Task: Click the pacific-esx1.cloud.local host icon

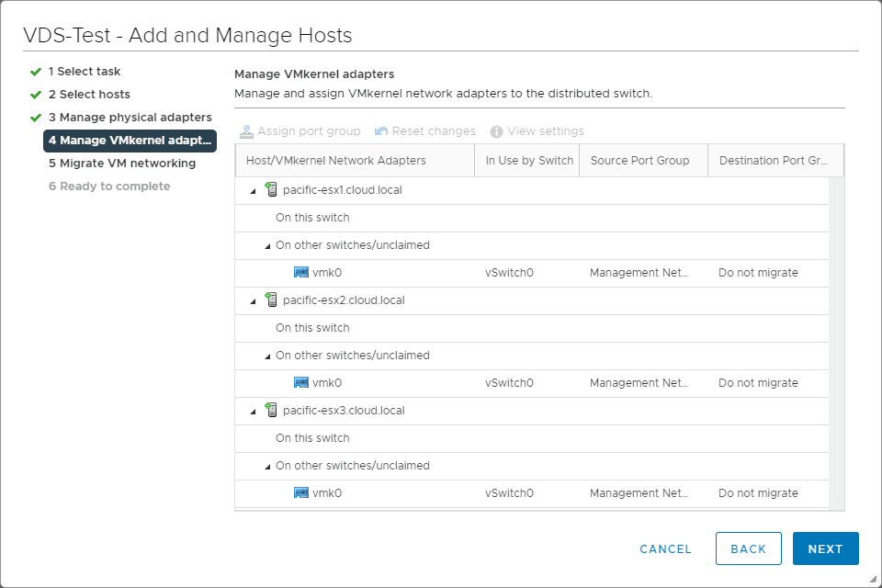Action: tap(271, 189)
